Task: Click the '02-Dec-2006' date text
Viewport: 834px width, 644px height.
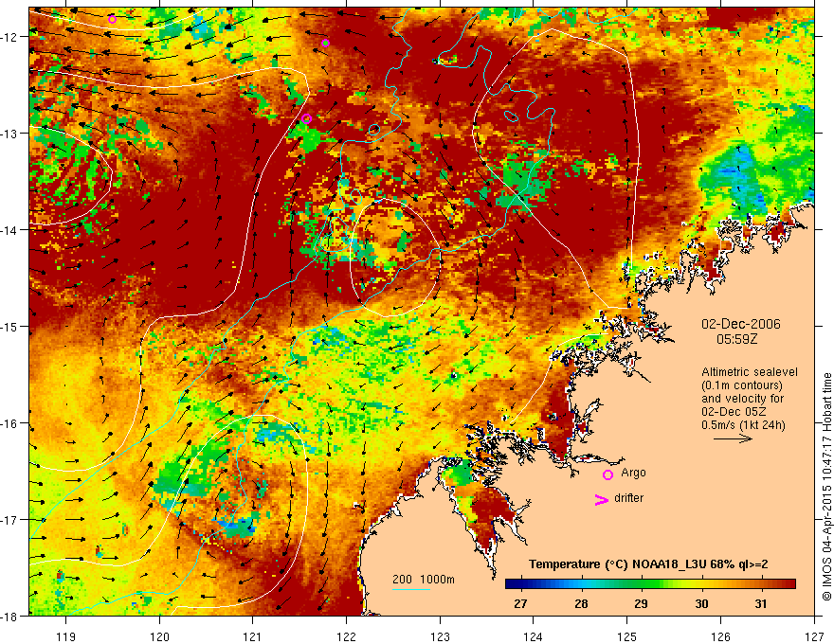Action: click(740, 324)
